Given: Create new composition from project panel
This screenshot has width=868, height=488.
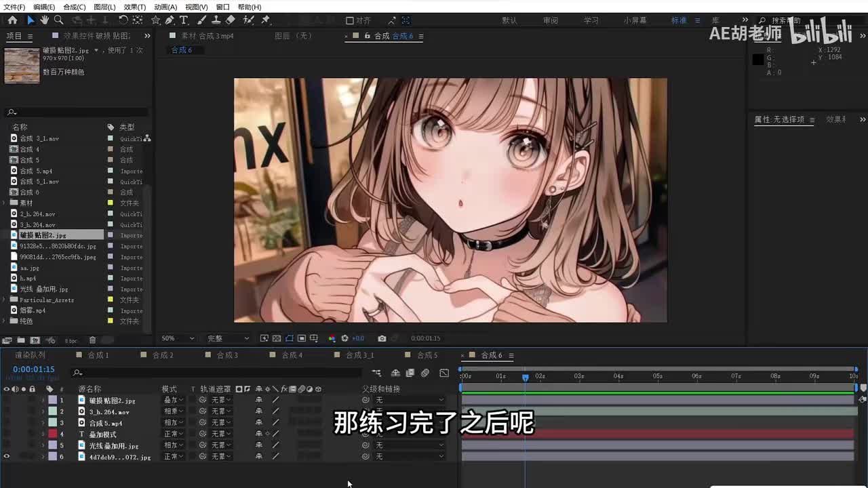Looking at the screenshot, I should (x=35, y=340).
